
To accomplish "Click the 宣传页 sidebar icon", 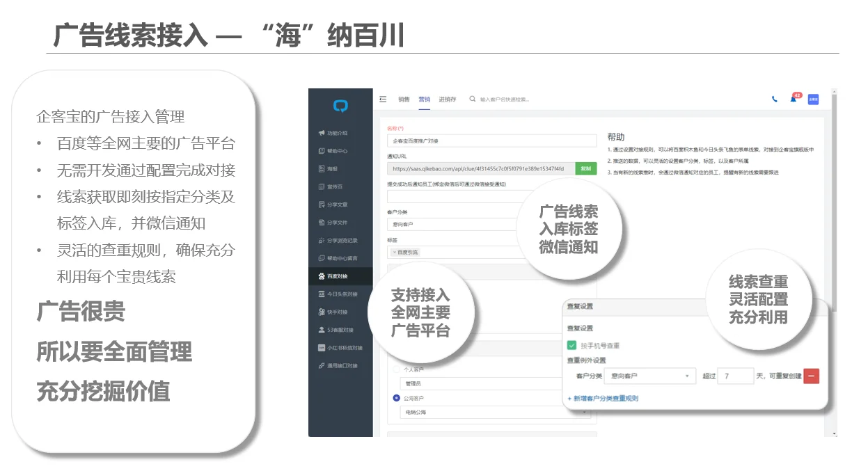I will tap(321, 186).
